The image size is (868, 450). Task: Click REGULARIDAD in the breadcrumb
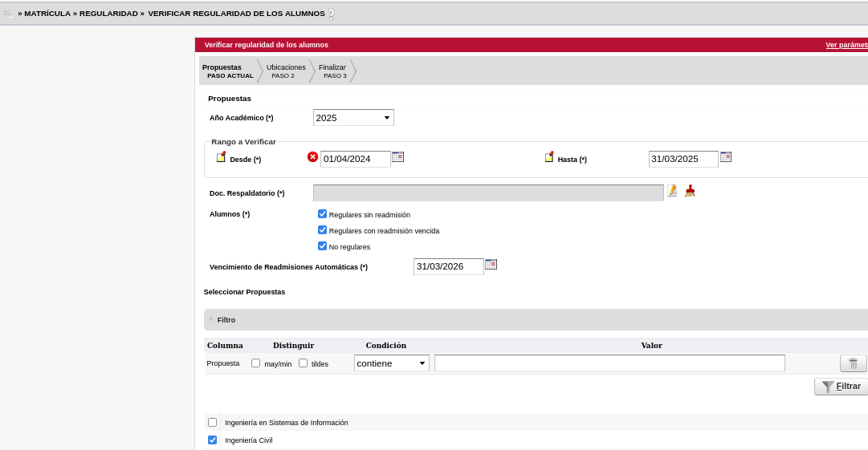point(108,14)
